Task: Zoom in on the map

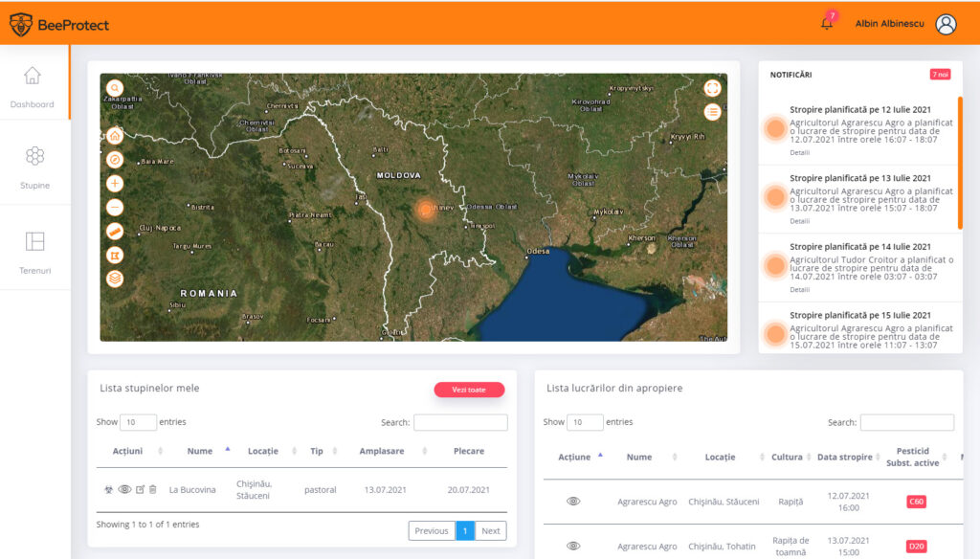Action: pyautogui.click(x=115, y=183)
